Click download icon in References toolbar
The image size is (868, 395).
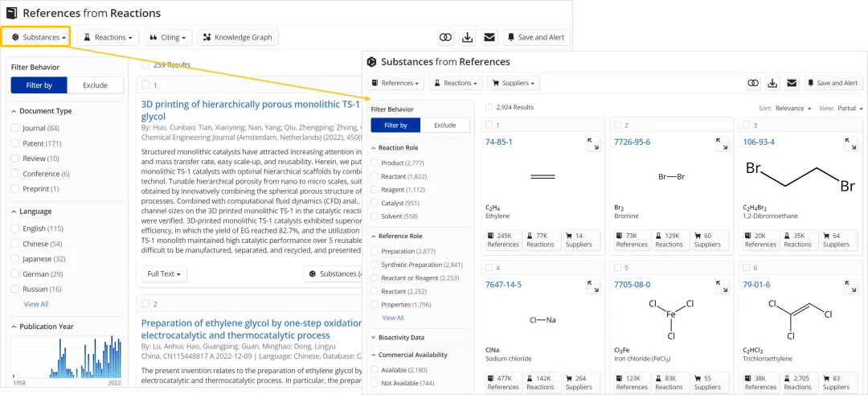468,37
